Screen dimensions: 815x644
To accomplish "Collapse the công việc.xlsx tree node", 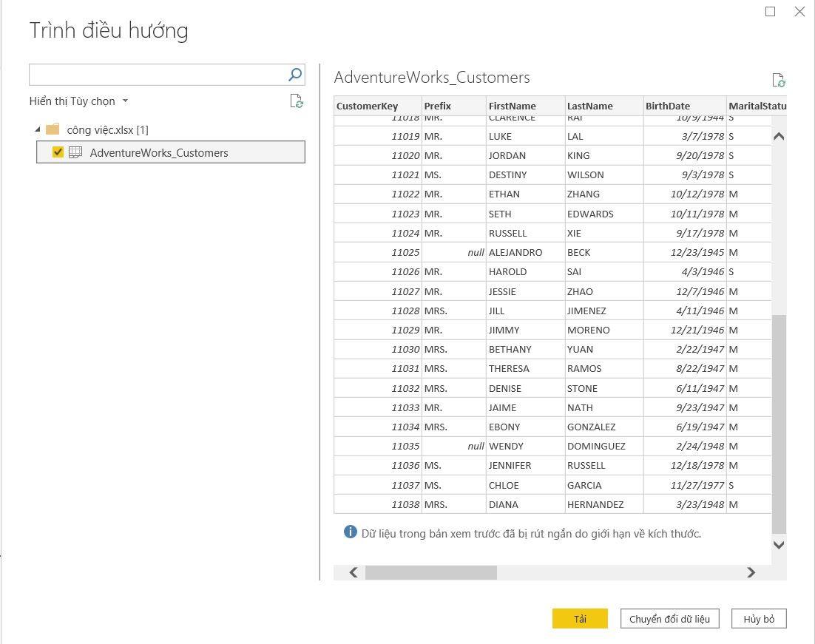I will (38, 129).
